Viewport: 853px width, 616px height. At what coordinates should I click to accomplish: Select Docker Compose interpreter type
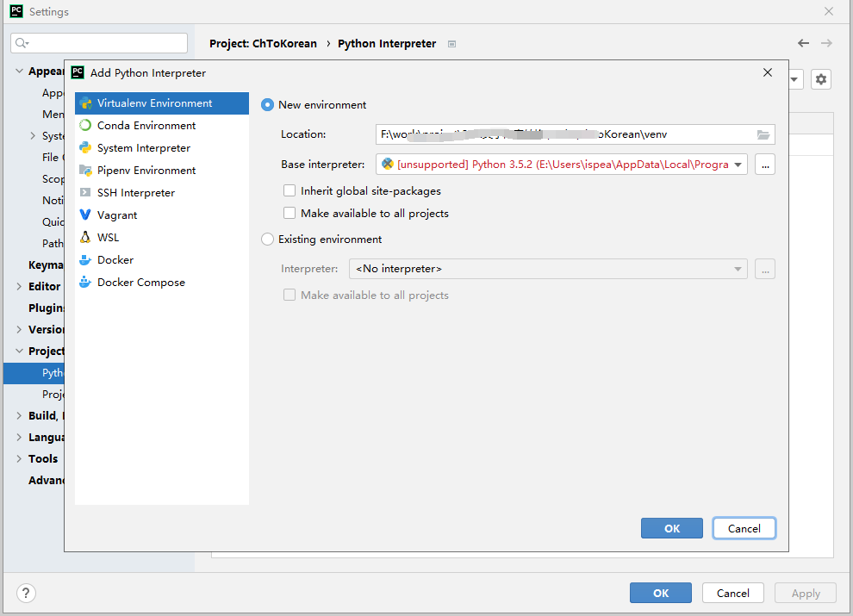point(162,282)
